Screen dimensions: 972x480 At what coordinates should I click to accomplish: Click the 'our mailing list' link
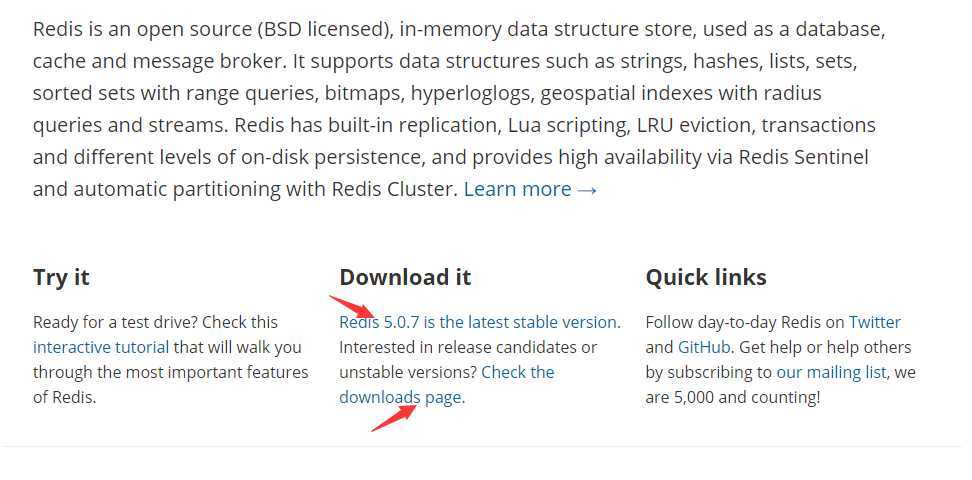coord(832,372)
